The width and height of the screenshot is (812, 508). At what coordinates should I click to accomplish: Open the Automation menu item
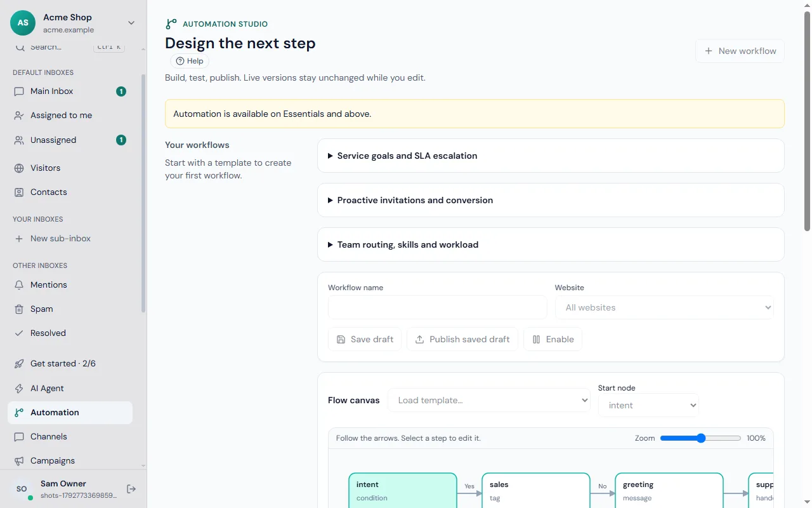tap(70, 413)
